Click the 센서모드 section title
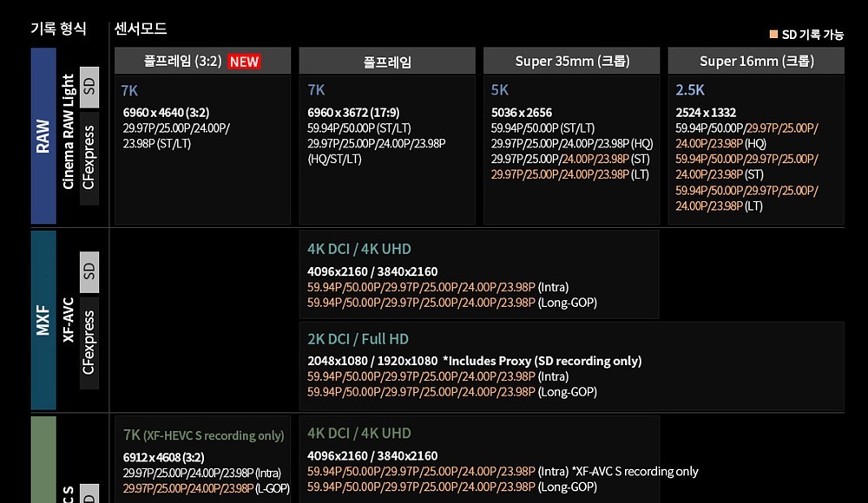The width and height of the screenshot is (868, 503). (x=141, y=29)
